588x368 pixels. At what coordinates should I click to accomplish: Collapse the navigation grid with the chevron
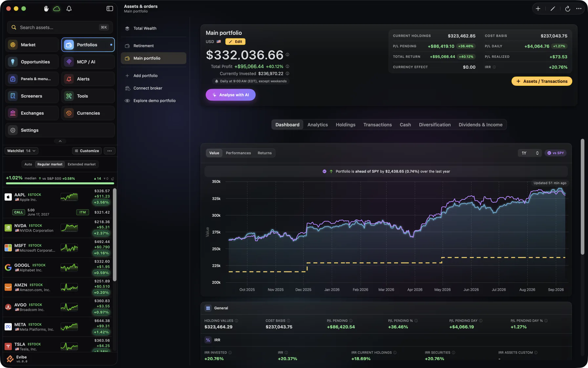point(60,141)
